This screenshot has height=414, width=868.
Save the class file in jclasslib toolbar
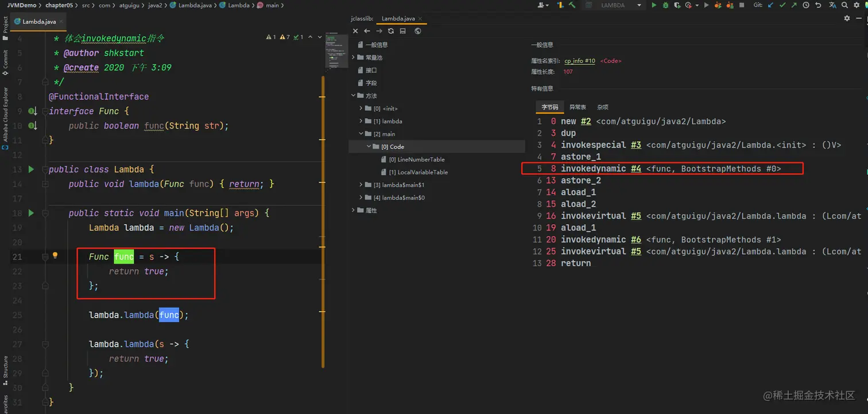click(403, 31)
